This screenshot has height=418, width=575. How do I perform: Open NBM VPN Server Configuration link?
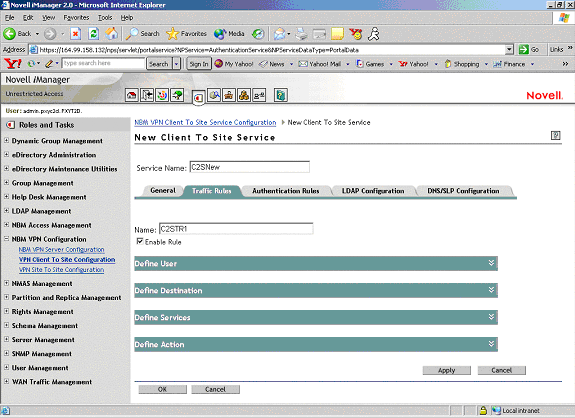(x=62, y=250)
